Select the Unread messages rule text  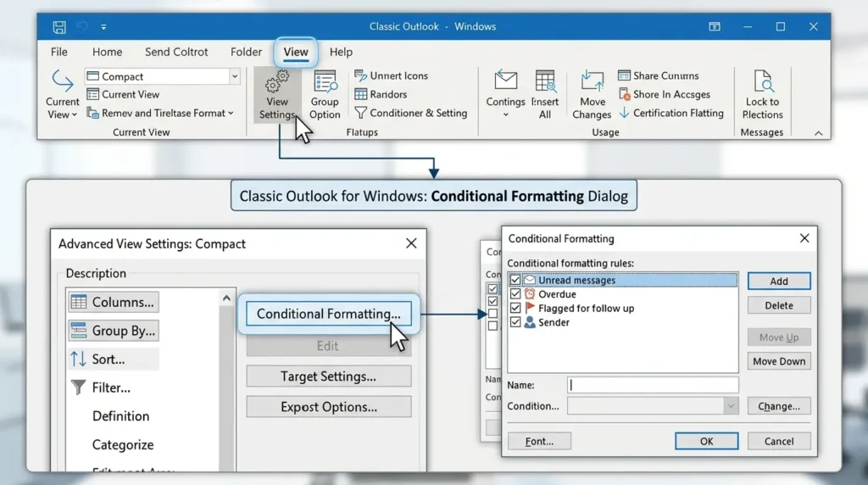pyautogui.click(x=576, y=280)
